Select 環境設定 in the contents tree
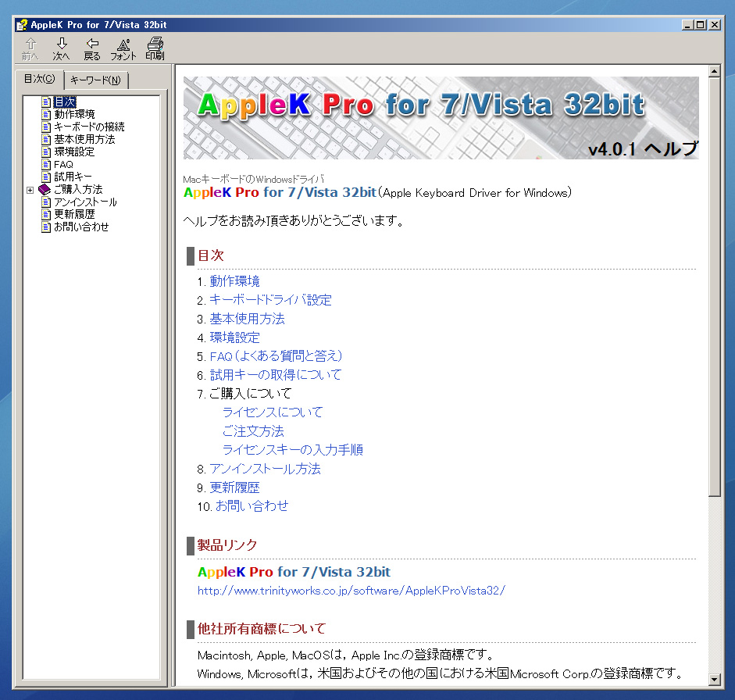This screenshot has height=700, width=735. click(x=74, y=152)
